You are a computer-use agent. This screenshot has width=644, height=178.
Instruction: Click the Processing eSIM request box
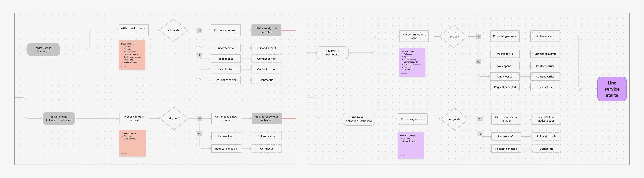click(x=134, y=119)
